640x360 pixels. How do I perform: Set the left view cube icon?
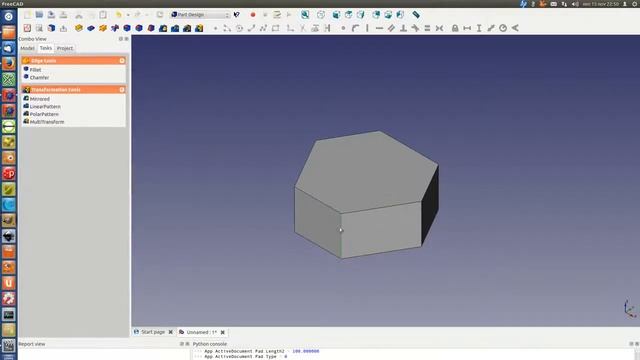(400, 15)
